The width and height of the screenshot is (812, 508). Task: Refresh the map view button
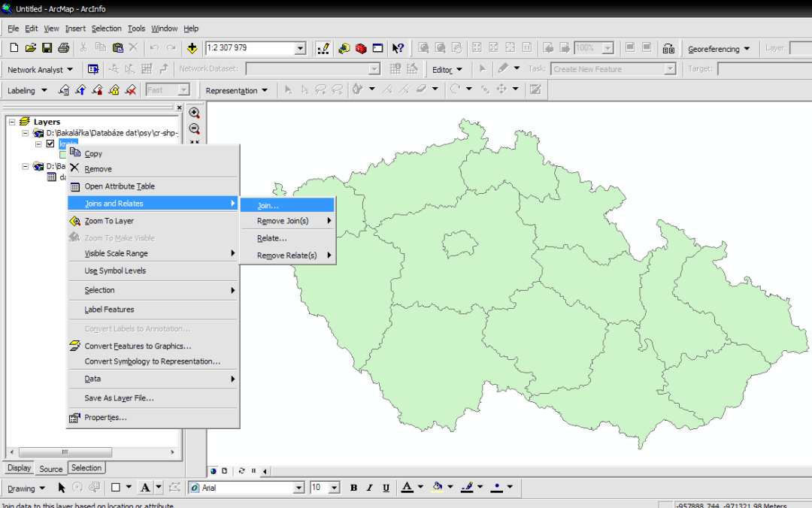coord(241,471)
